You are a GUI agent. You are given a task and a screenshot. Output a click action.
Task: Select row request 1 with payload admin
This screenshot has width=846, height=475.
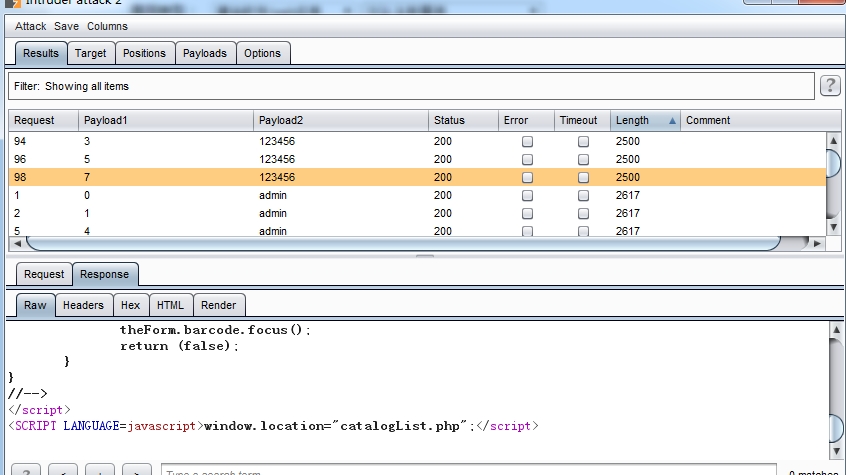pyautogui.click(x=417, y=195)
